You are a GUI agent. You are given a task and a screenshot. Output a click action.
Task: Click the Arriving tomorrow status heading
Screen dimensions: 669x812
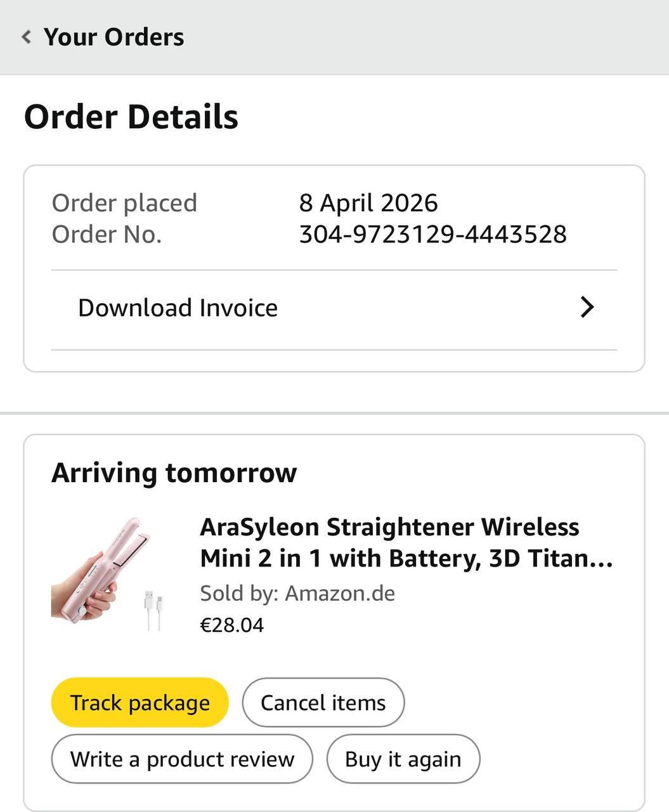[174, 473]
